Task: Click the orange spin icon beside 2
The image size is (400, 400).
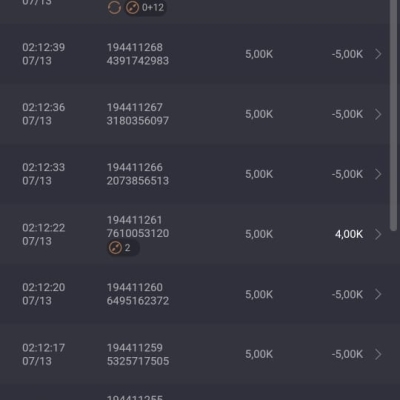Action: [x=115, y=248]
